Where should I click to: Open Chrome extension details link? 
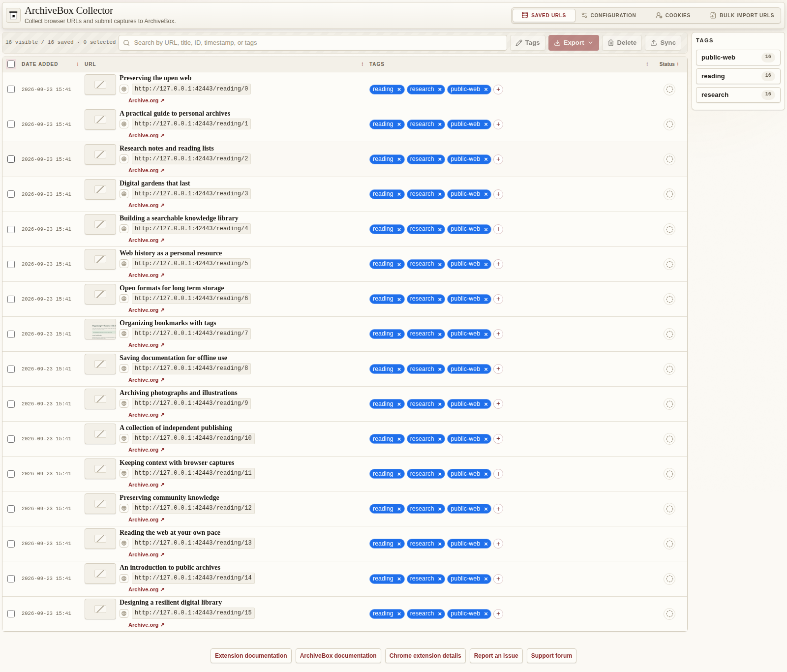pos(425,656)
